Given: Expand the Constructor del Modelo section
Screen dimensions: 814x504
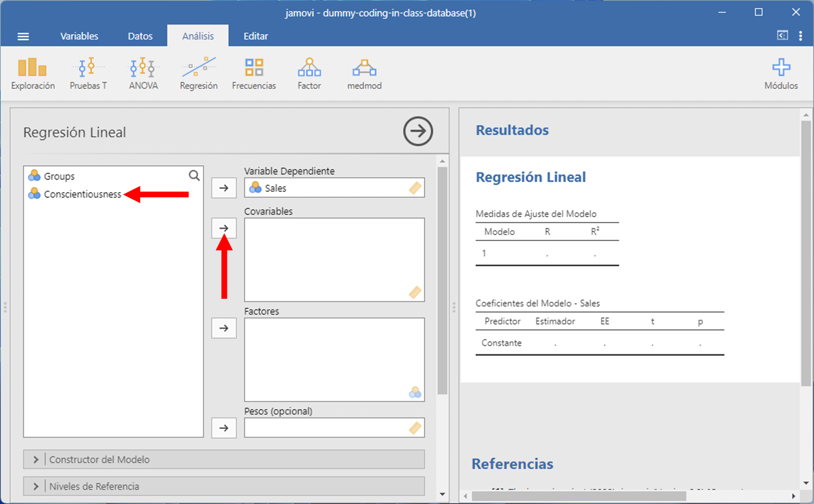Looking at the screenshot, I should [224, 459].
